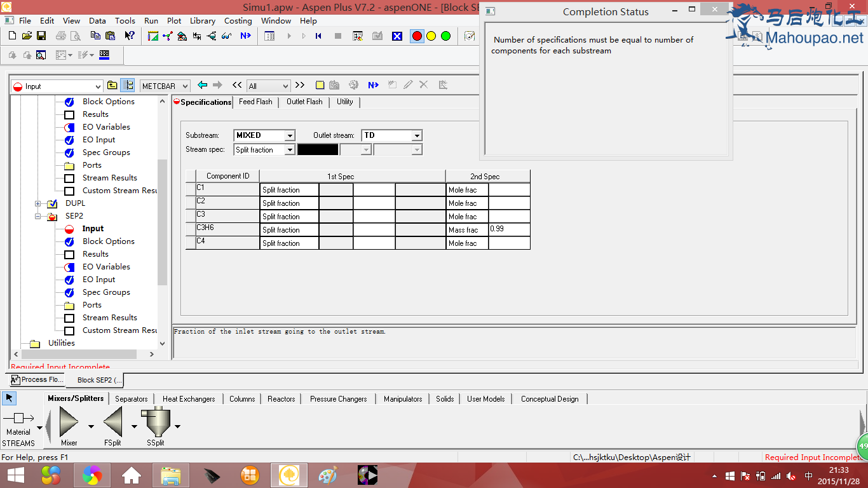
Task: Click the tree panel vertical scrollbar
Action: pyautogui.click(x=162, y=222)
